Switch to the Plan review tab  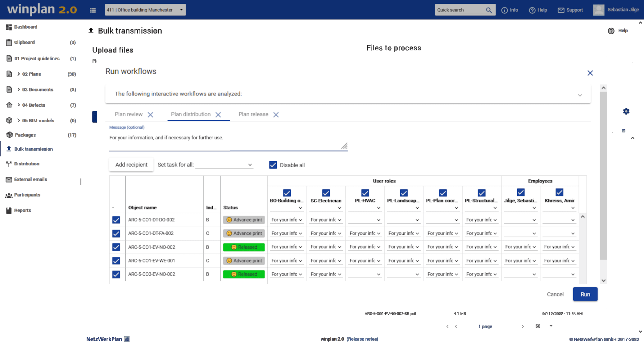[129, 114]
